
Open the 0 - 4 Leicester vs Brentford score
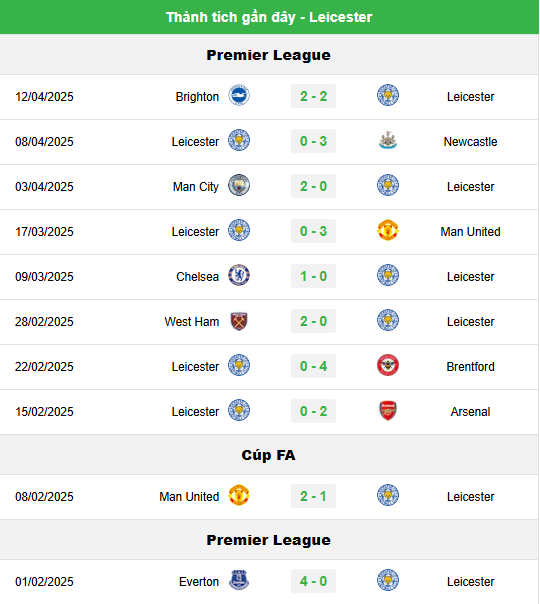(314, 366)
